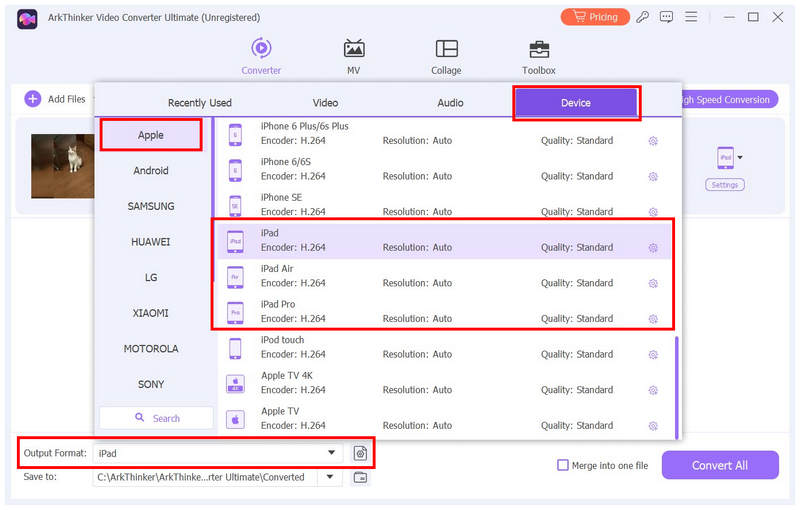Open settings gear for iPad Pro
Image resolution: width=800 pixels, height=510 pixels.
click(x=653, y=319)
